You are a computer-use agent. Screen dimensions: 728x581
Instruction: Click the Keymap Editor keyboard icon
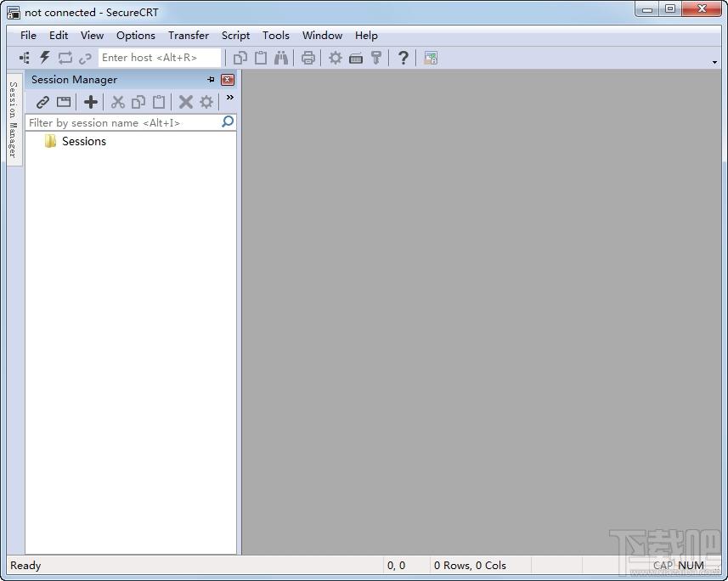point(356,59)
